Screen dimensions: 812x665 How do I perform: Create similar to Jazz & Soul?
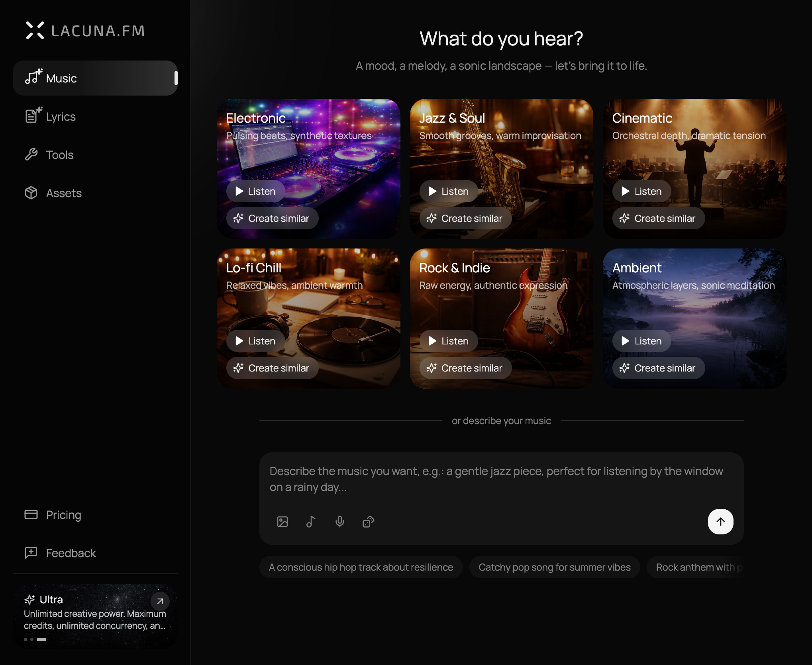[x=465, y=218]
